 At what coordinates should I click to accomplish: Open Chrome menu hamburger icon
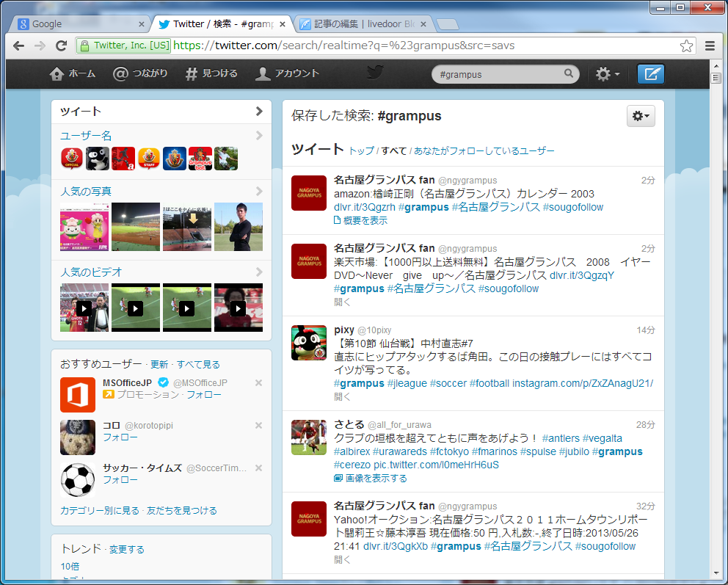pos(710,46)
